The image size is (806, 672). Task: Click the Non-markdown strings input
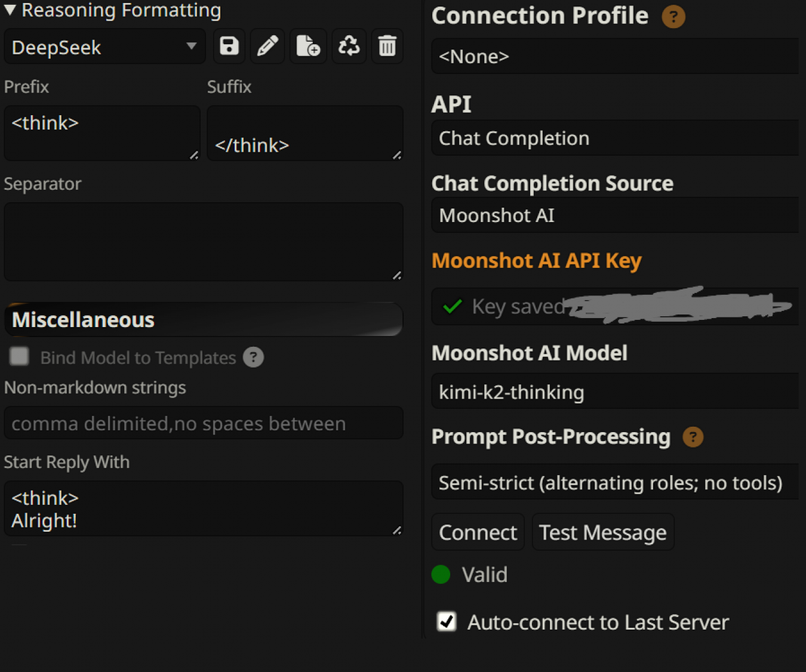[204, 423]
